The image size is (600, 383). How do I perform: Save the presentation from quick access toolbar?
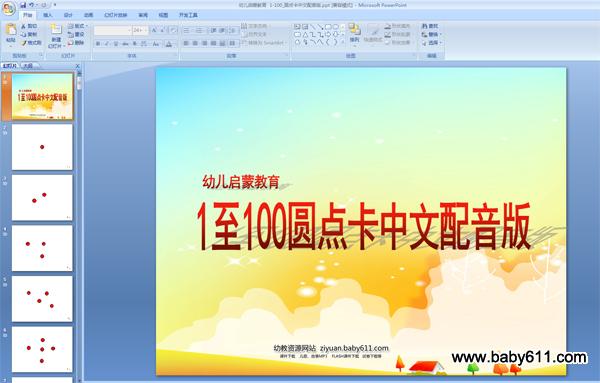23,5
